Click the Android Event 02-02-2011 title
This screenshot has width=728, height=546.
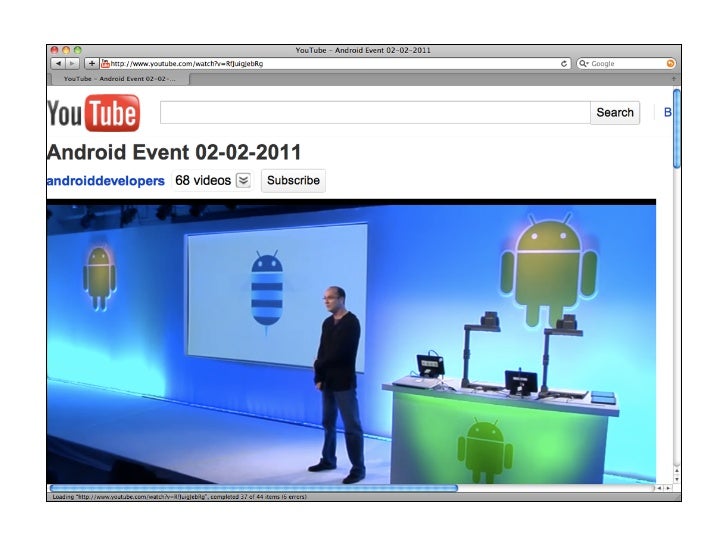coord(174,152)
